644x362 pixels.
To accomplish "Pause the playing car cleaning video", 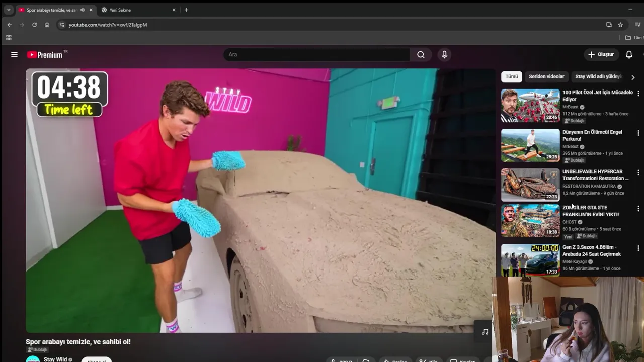I will (261, 200).
